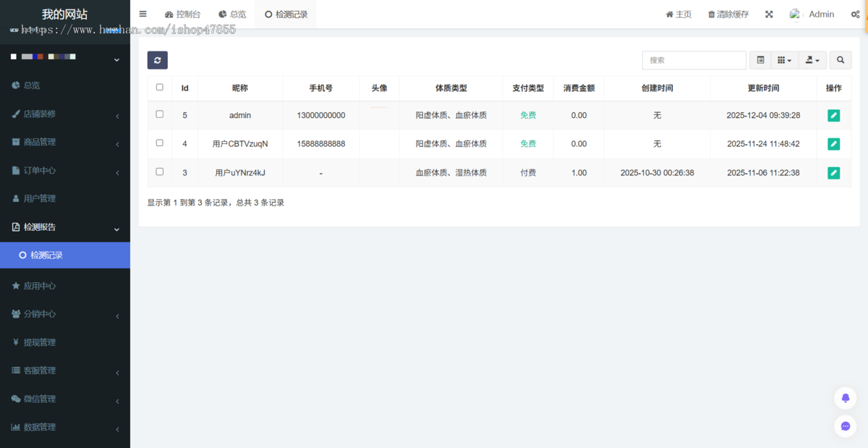Viewport: 868px width, 448px height.
Task: Toggle table card view icon
Action: [760, 60]
